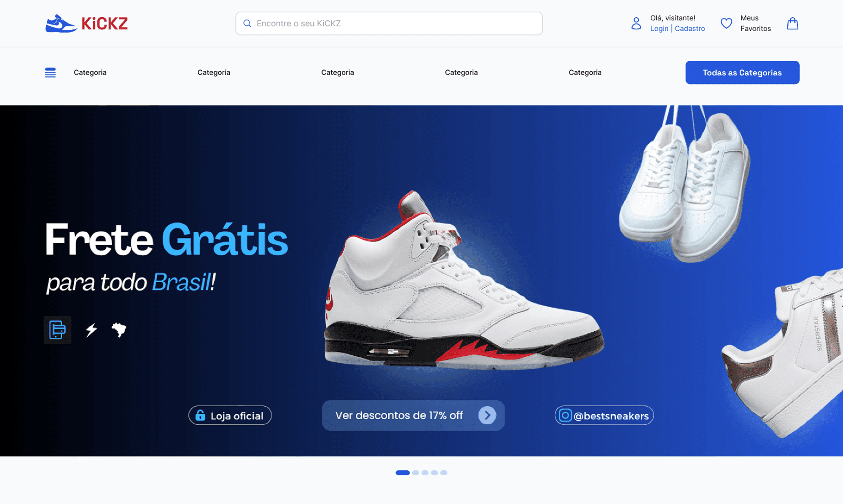Click the search magnifier icon
The width and height of the screenshot is (843, 504).
[x=247, y=24]
